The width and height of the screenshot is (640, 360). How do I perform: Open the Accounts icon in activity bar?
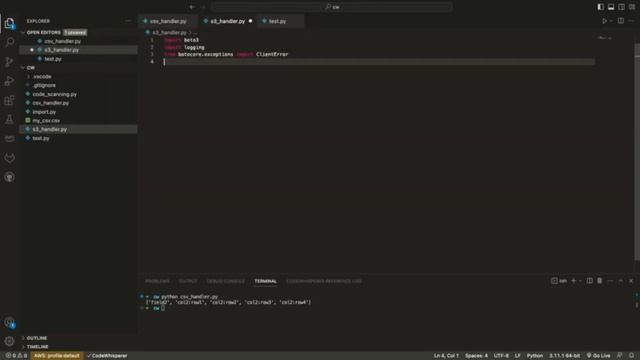9,323
